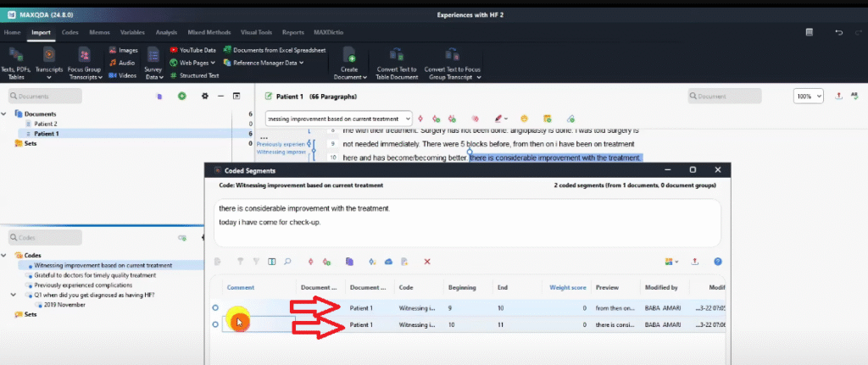Sort by the Weight score column header
The height and width of the screenshot is (365, 868).
point(567,288)
